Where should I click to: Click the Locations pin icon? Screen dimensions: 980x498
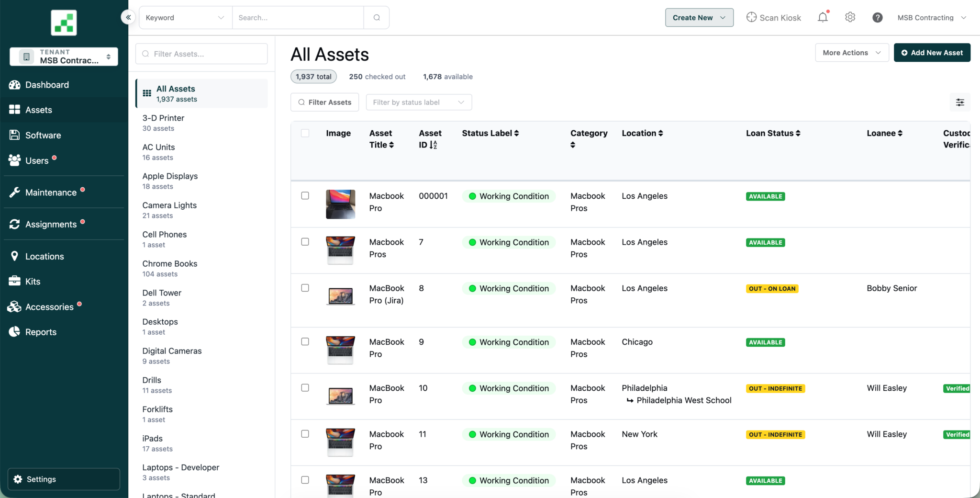[x=14, y=256]
